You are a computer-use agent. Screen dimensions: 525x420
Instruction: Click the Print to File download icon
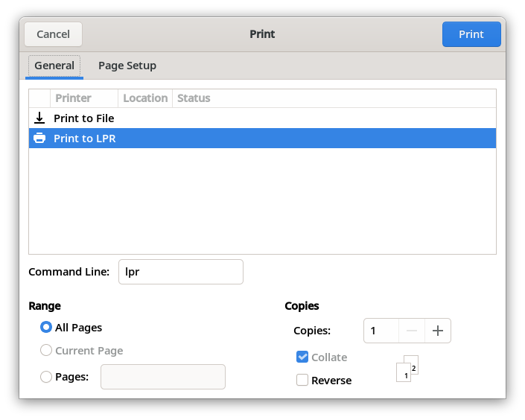pyautogui.click(x=39, y=118)
